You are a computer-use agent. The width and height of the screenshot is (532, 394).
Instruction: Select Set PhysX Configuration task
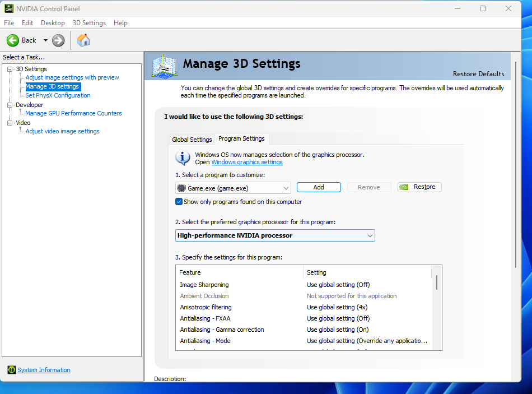tap(58, 95)
